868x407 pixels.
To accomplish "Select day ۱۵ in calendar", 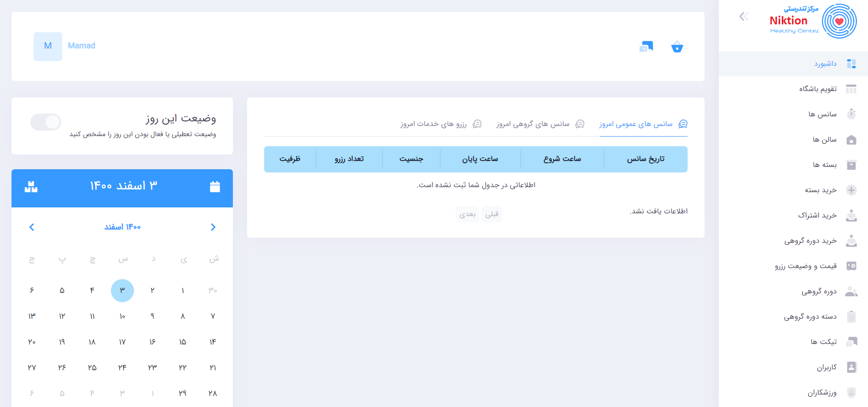I will point(183,342).
